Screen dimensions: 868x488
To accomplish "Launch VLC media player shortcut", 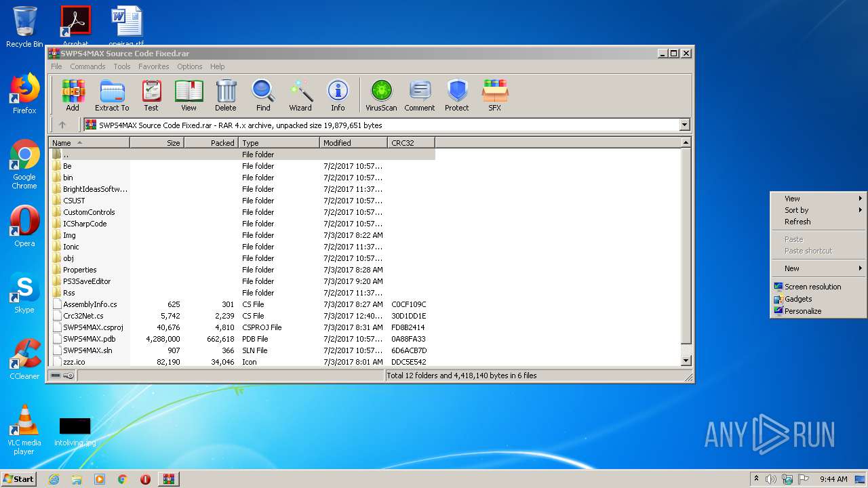I will [x=24, y=430].
